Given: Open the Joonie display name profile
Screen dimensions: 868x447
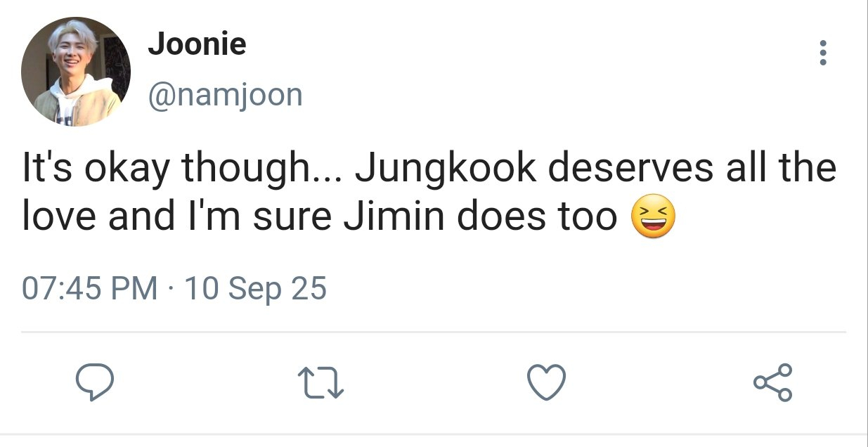Looking at the screenshot, I should coord(197,45).
